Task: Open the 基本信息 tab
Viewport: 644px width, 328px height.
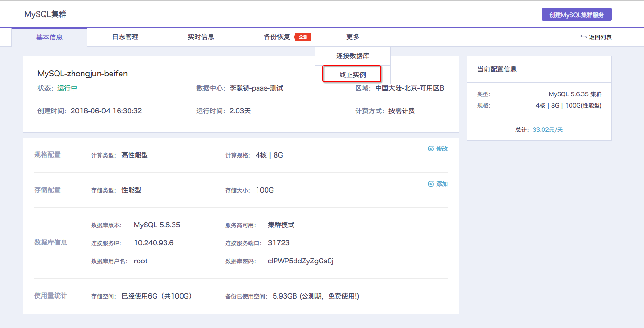Action: pyautogui.click(x=49, y=37)
